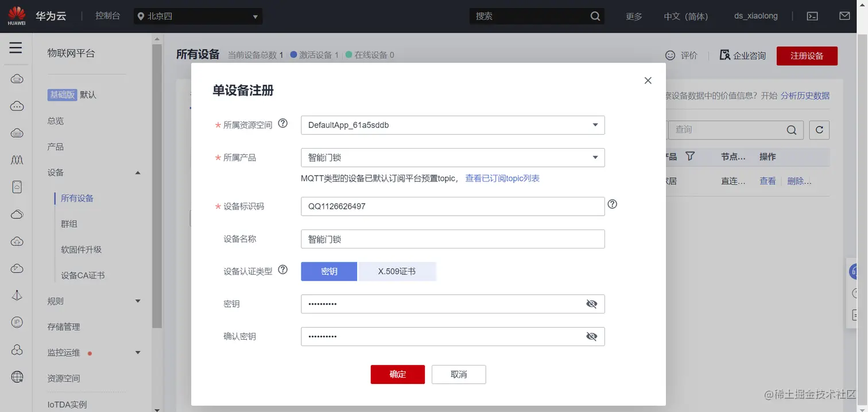Click the 基础版 badge

click(61, 95)
